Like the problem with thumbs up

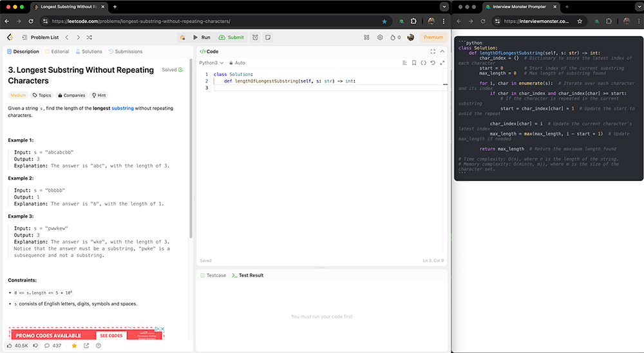pos(17,346)
